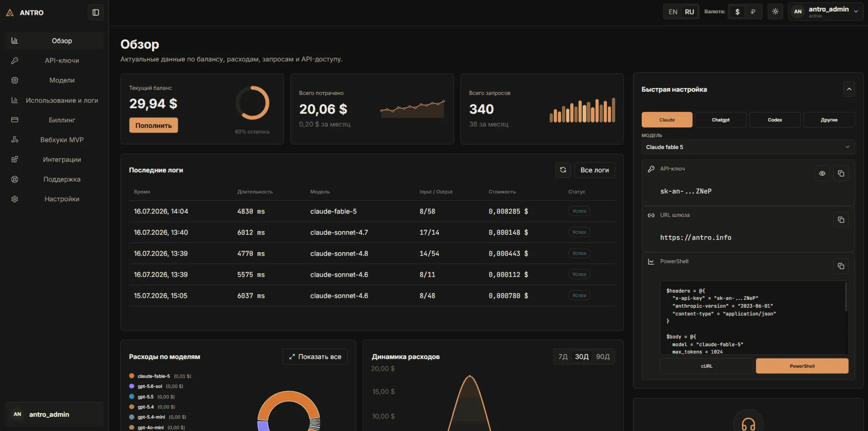
Task: Expand Расходы по моделям with Показать все
Action: point(315,357)
